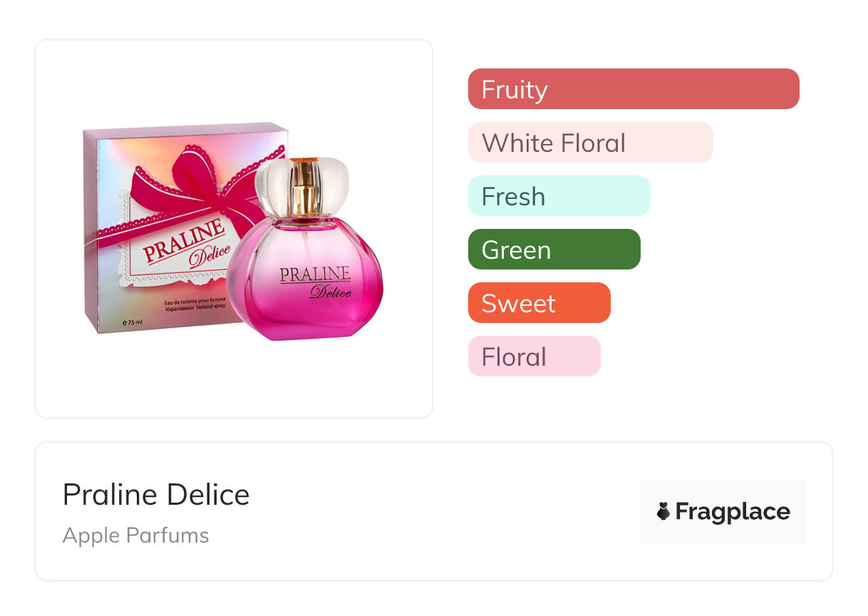Select the White Floral accord bar
Image resolution: width=868 pixels, height=616 pixels.
pos(590,143)
